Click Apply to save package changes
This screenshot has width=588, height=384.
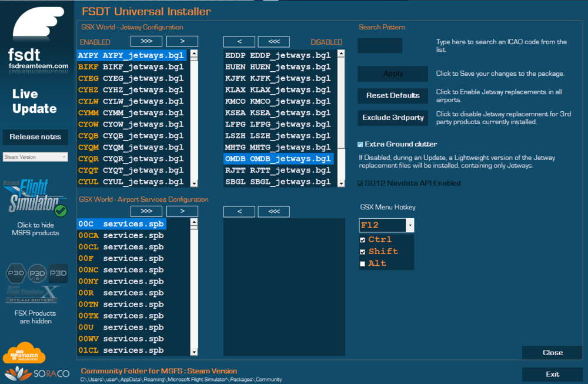[392, 74]
